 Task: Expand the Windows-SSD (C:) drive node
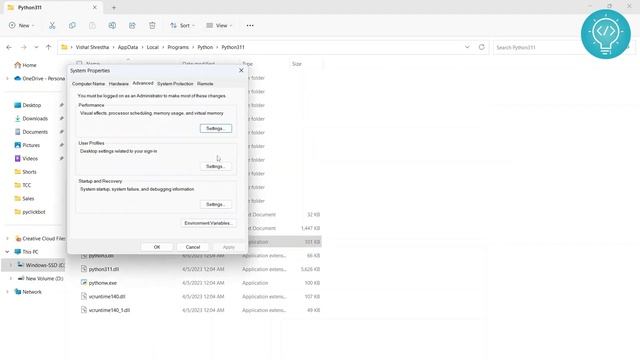11,265
